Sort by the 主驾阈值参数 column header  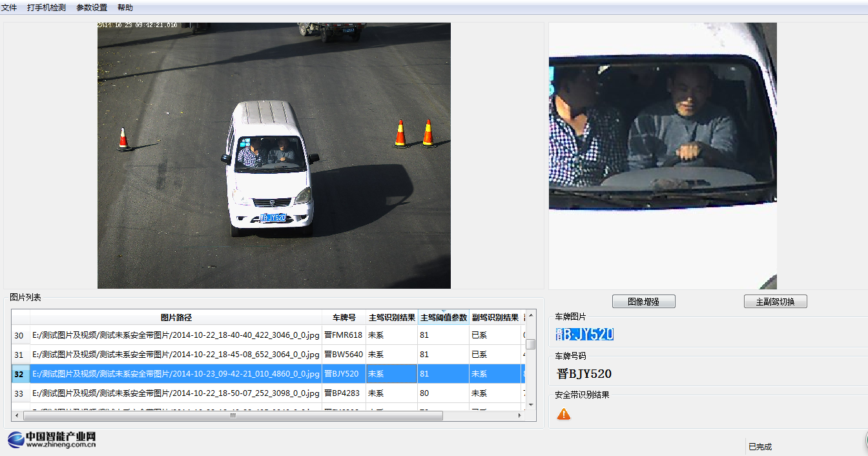[443, 317]
